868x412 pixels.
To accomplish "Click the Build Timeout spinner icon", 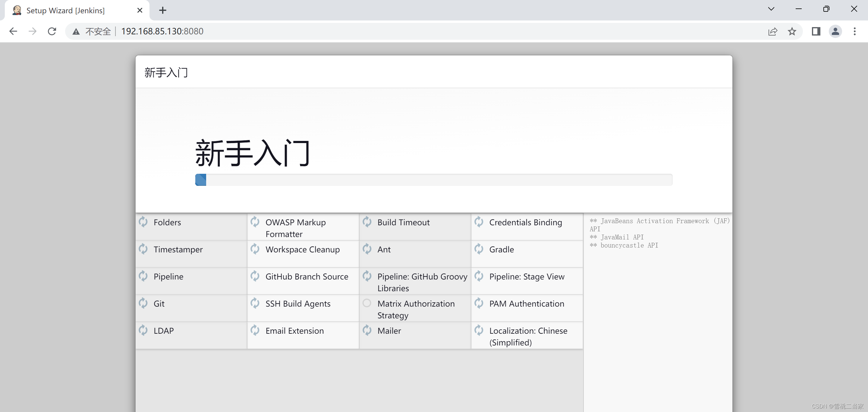I will coord(367,222).
